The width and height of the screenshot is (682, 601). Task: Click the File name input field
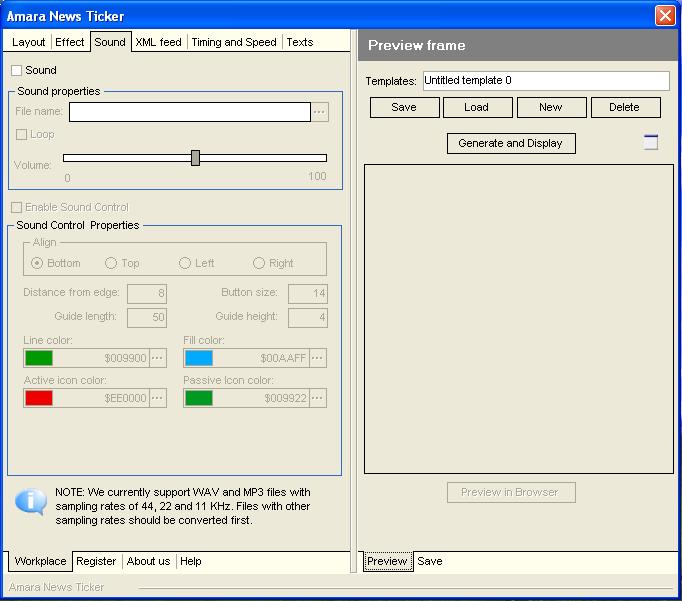tap(190, 112)
